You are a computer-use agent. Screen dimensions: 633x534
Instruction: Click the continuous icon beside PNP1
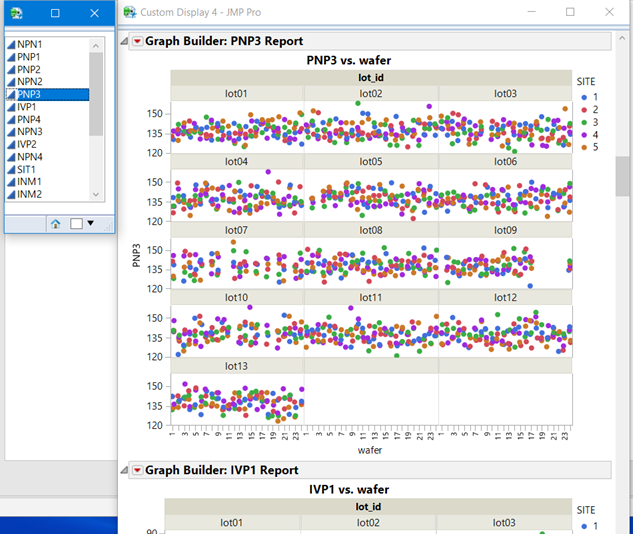click(x=11, y=57)
